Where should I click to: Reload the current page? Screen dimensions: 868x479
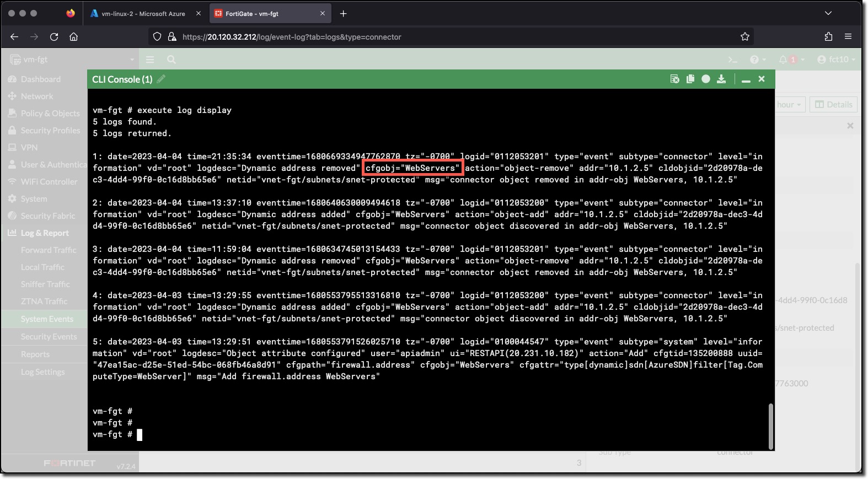pyautogui.click(x=54, y=37)
